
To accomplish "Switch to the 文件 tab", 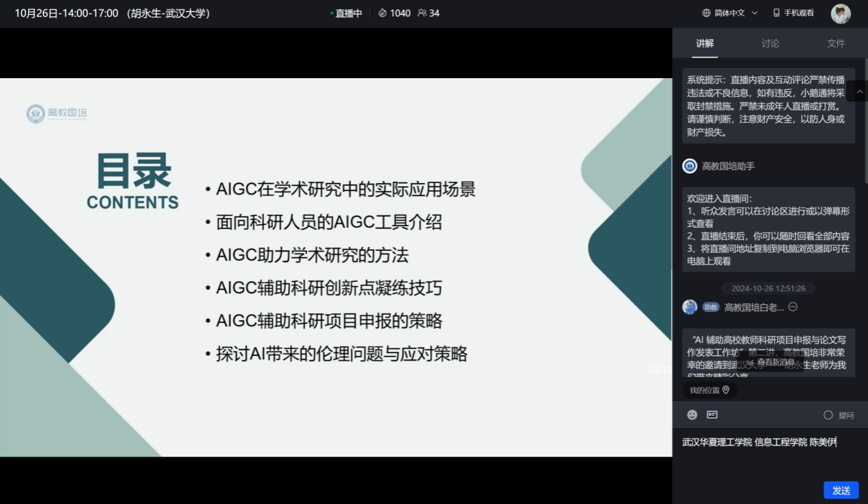I will click(x=836, y=43).
